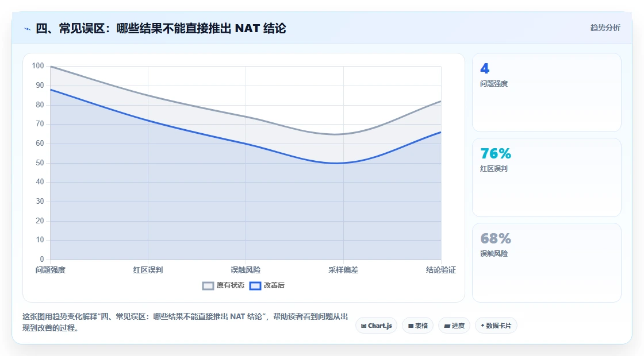Click the 采样偏差 x-axis label
This screenshot has width=644, height=356.
(x=343, y=270)
